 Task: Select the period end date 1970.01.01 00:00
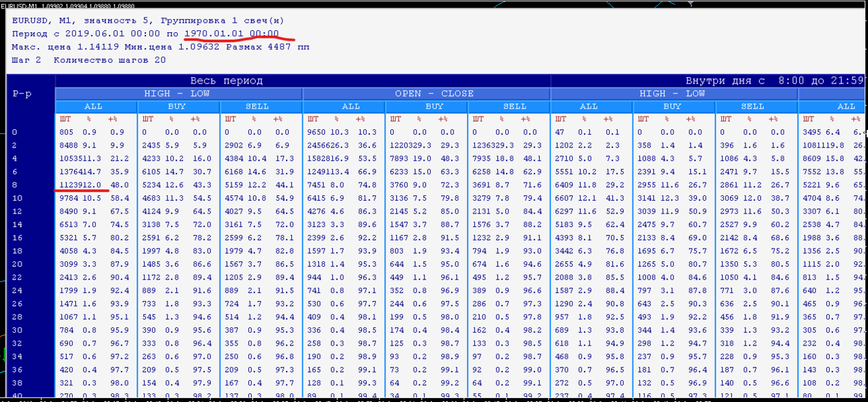[231, 33]
